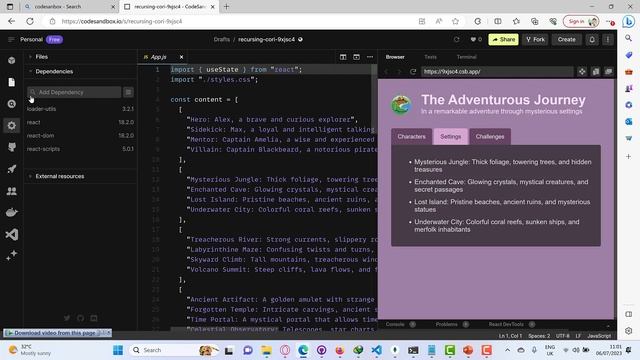Switch editor to split layout icon
Image resolution: width=640 pixels, height=360 pixels.
343,57
